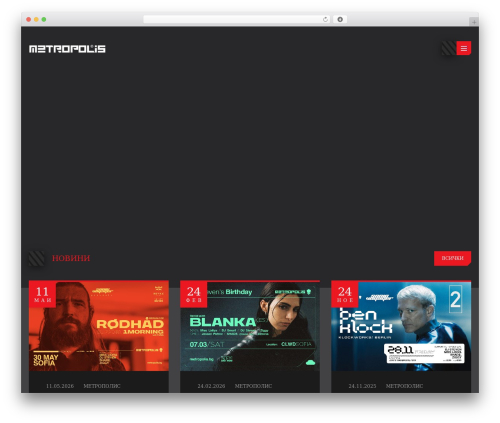
Task: Open the Ben Klock event poster
Action: [401, 326]
